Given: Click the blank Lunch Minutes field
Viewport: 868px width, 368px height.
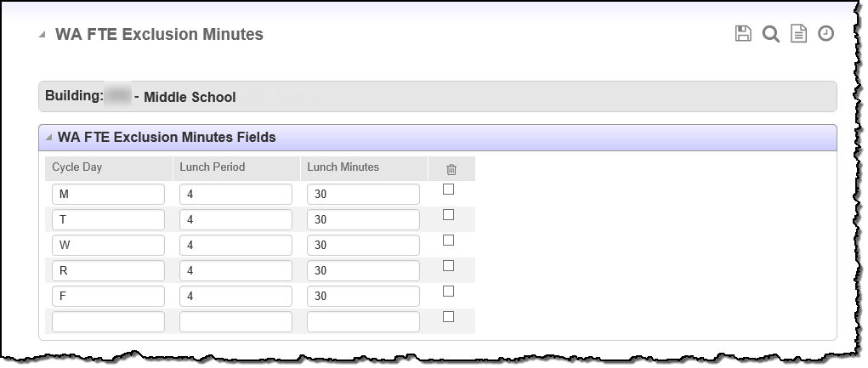Looking at the screenshot, I should coord(363,322).
